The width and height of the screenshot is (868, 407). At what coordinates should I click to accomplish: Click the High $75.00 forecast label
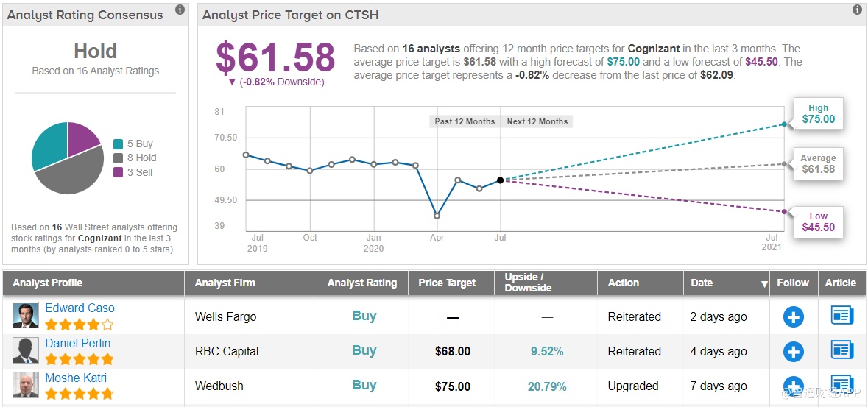point(818,114)
